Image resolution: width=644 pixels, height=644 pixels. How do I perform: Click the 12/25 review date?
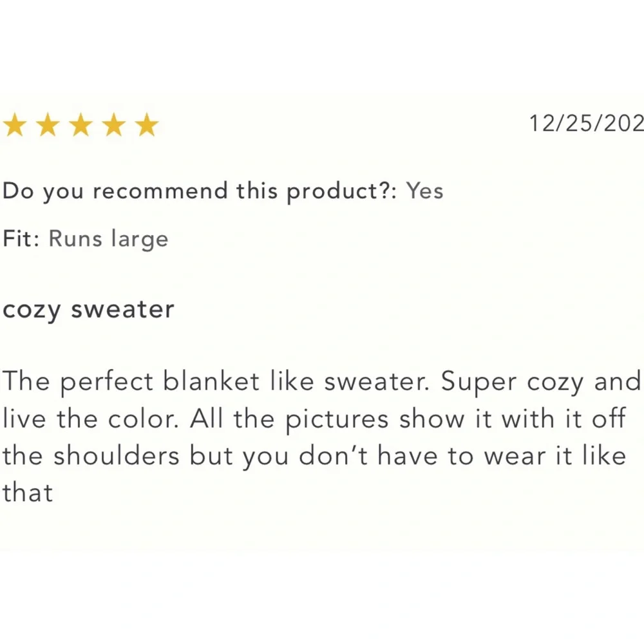[586, 122]
